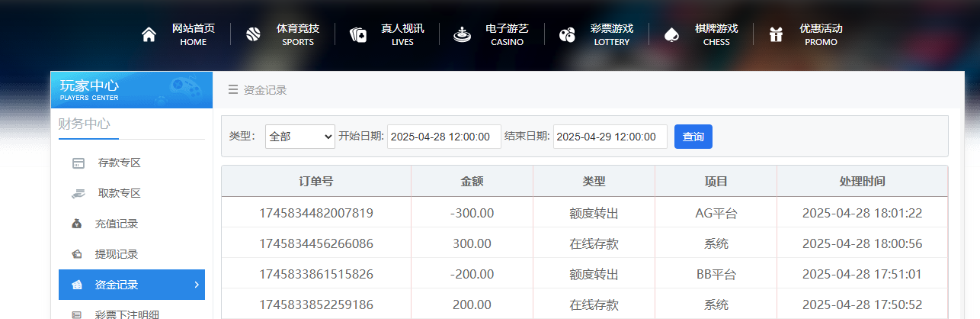Click the 结束日期 date field
This screenshot has width=980, height=319.
coord(610,137)
